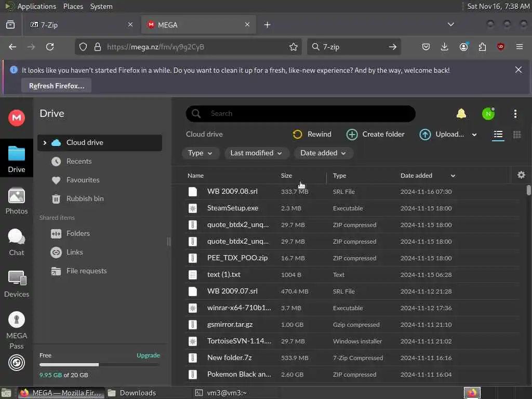Image resolution: width=532 pixels, height=399 pixels.
Task: Select the file gsmirror.tar.gz
Action: point(353,325)
